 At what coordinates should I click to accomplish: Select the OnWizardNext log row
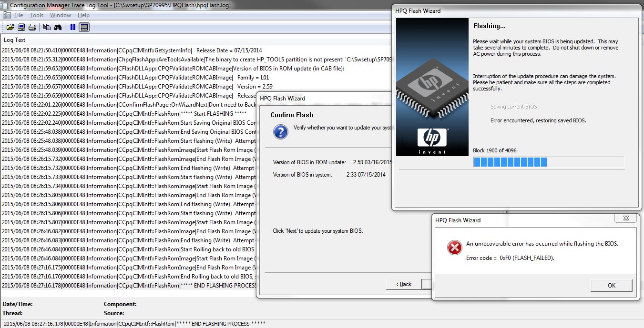(x=129, y=105)
